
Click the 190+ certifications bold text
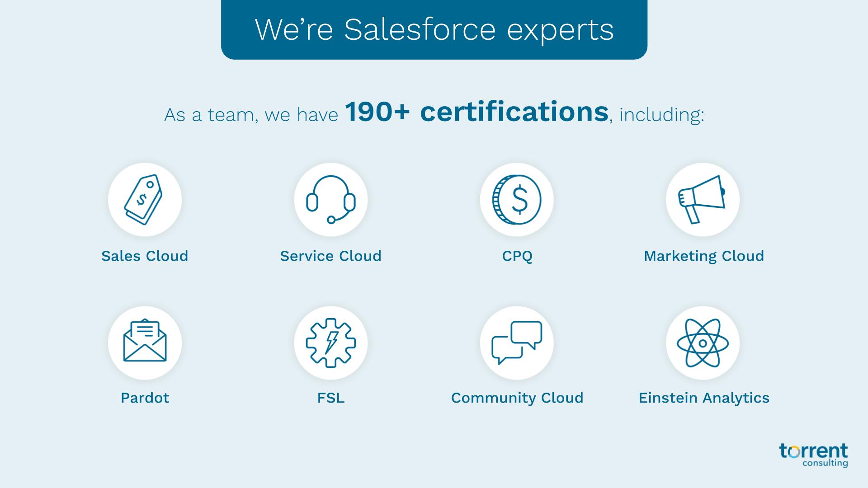point(476,112)
